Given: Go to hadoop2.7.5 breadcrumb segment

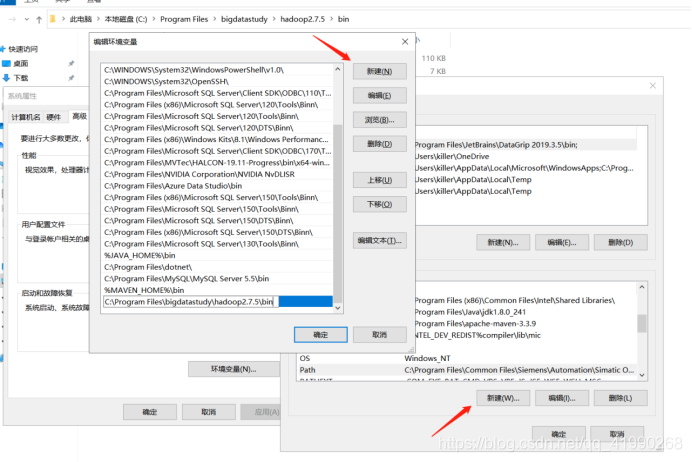Looking at the screenshot, I should click(302, 19).
